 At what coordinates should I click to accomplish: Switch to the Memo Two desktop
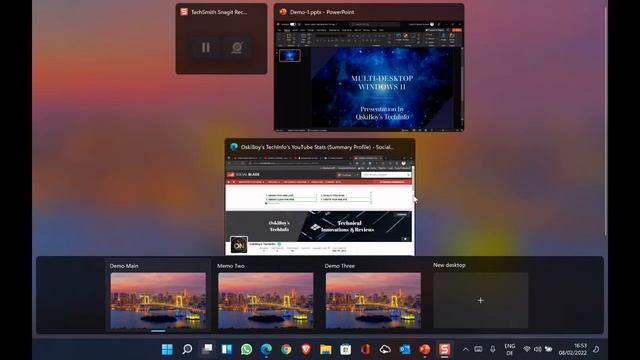[x=266, y=300]
